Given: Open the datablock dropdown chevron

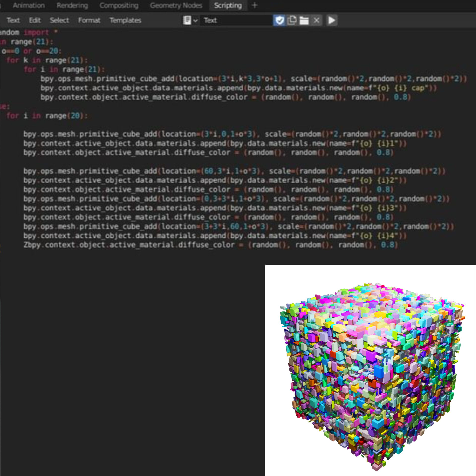Looking at the screenshot, I should coord(196,20).
